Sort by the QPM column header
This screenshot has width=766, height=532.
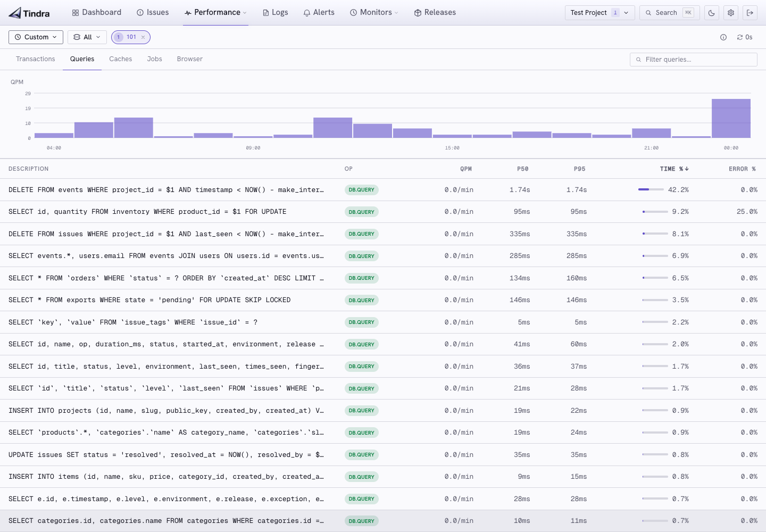(466, 169)
